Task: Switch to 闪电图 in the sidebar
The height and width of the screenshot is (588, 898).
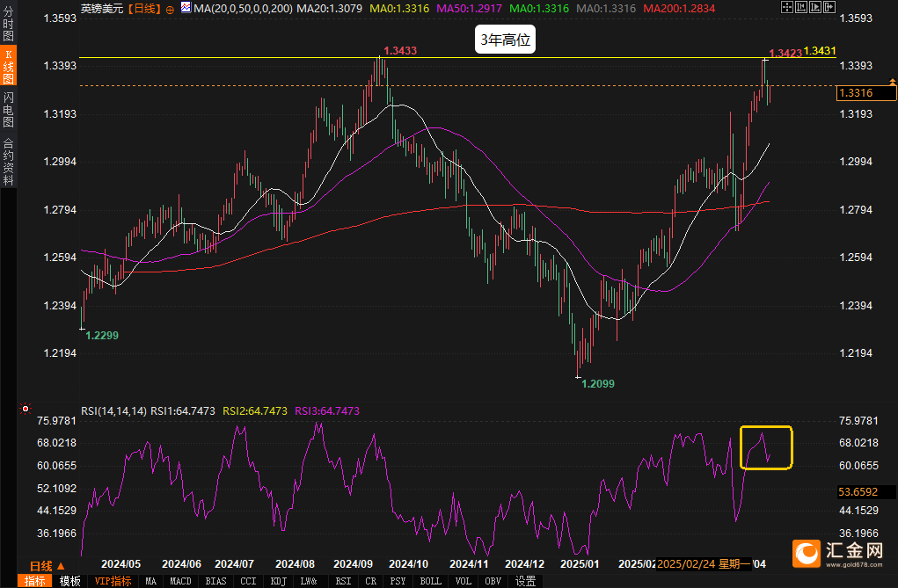Action: 9,108
